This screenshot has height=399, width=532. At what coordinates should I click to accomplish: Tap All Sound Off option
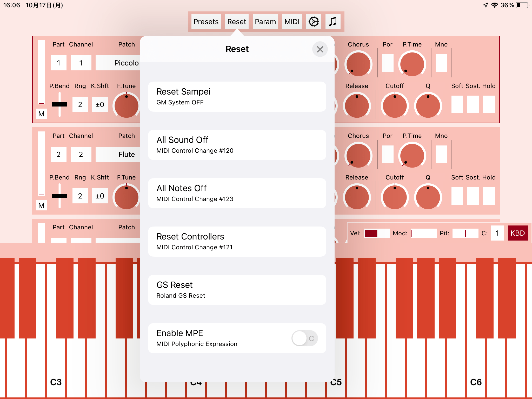point(237,145)
